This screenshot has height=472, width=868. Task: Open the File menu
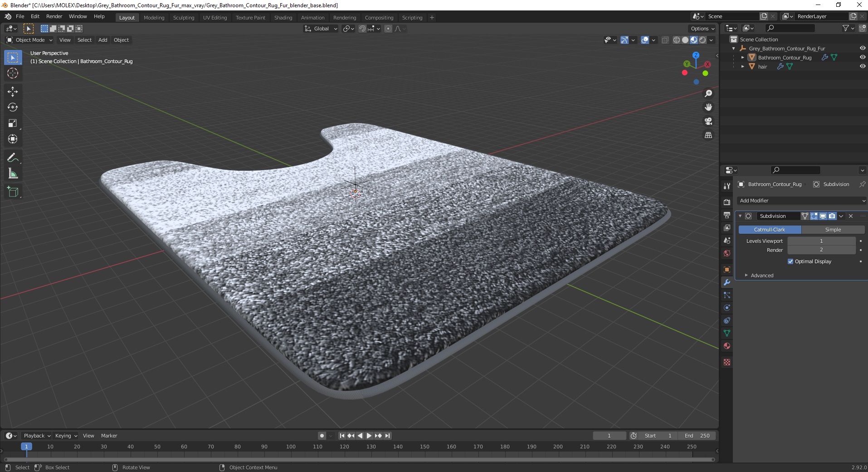pyautogui.click(x=20, y=16)
